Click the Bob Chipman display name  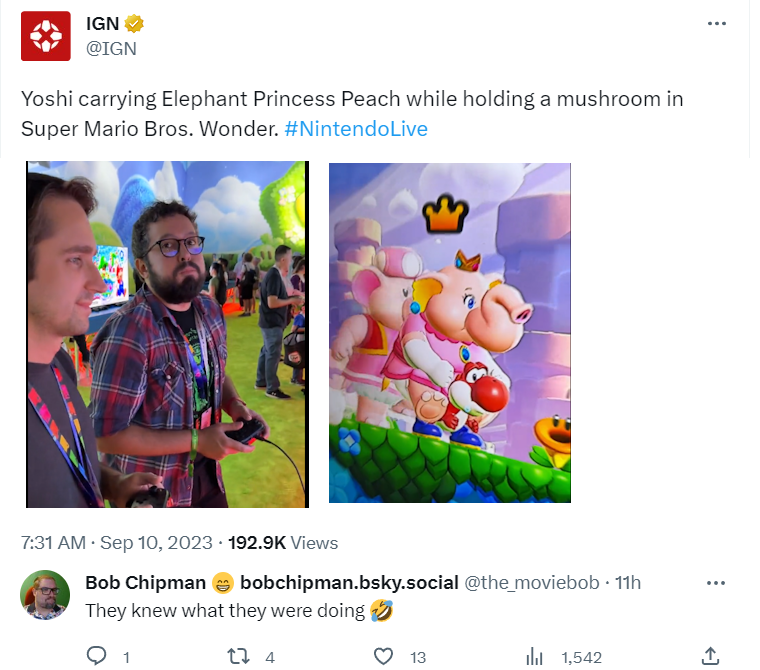coord(145,582)
